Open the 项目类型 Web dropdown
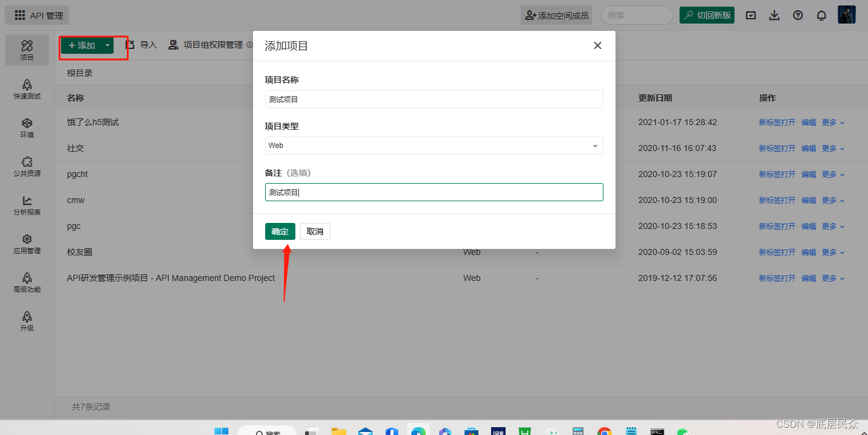The width and height of the screenshot is (868, 435). pos(433,146)
